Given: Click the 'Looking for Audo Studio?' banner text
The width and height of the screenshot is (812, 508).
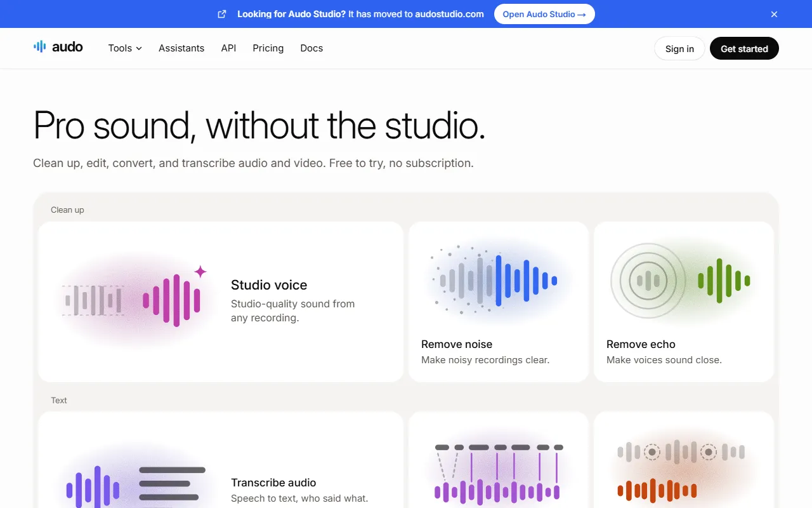Looking at the screenshot, I should tap(292, 14).
